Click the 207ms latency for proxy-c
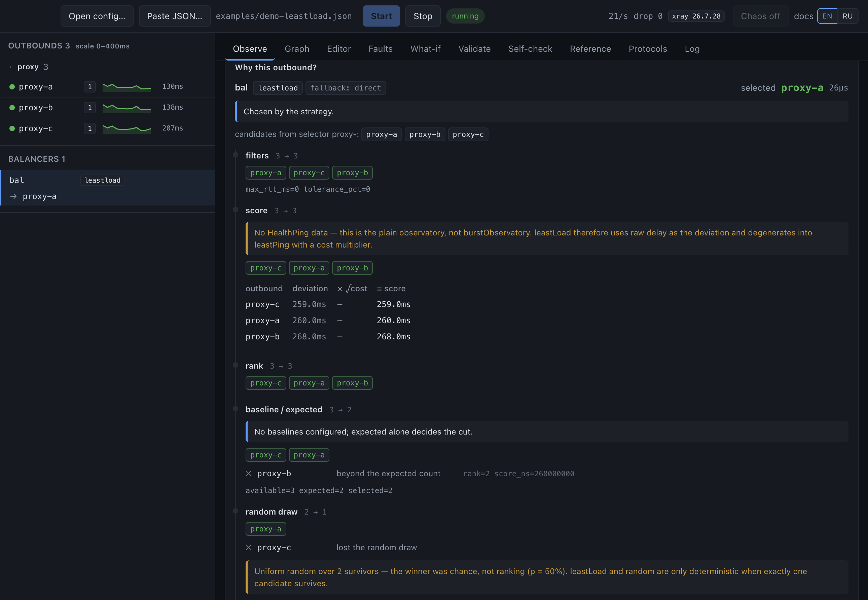The image size is (868, 600). [x=173, y=128]
